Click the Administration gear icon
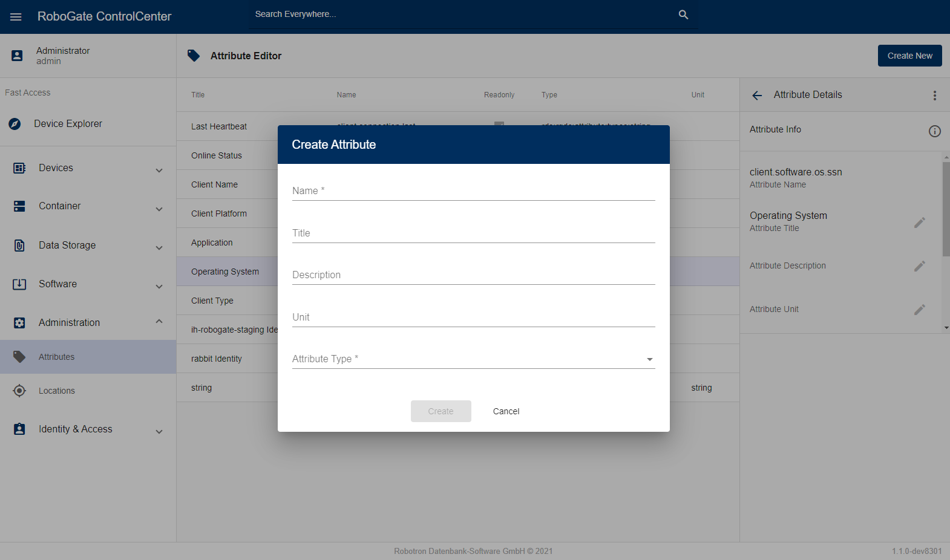 click(x=19, y=323)
